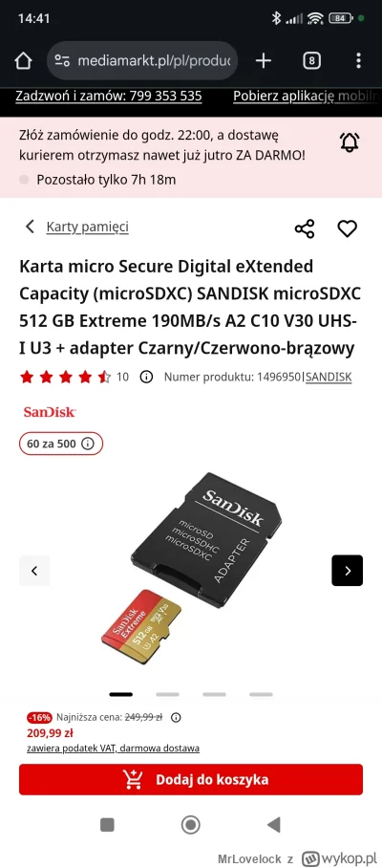
Task: Open a new tab with plus icon
Action: [x=264, y=61]
